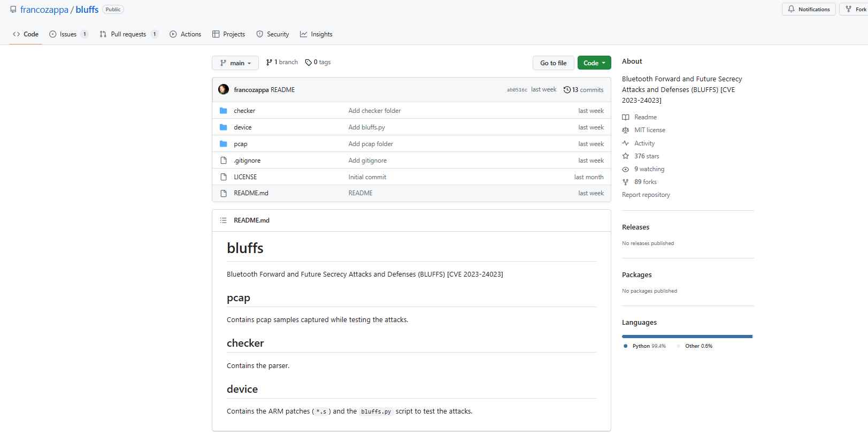Open the 'Add pcap folder' commit

tap(371, 144)
